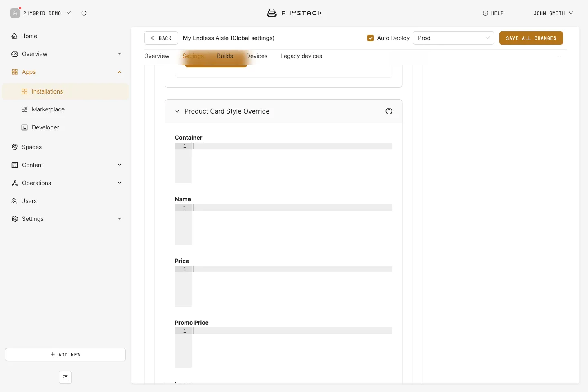Image resolution: width=588 pixels, height=392 pixels.
Task: Open the Settings tab
Action: click(x=193, y=56)
